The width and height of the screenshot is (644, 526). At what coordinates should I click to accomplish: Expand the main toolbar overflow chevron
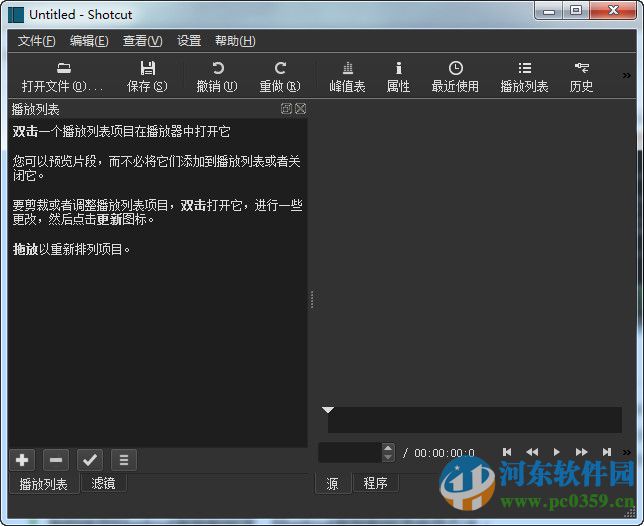click(626, 75)
